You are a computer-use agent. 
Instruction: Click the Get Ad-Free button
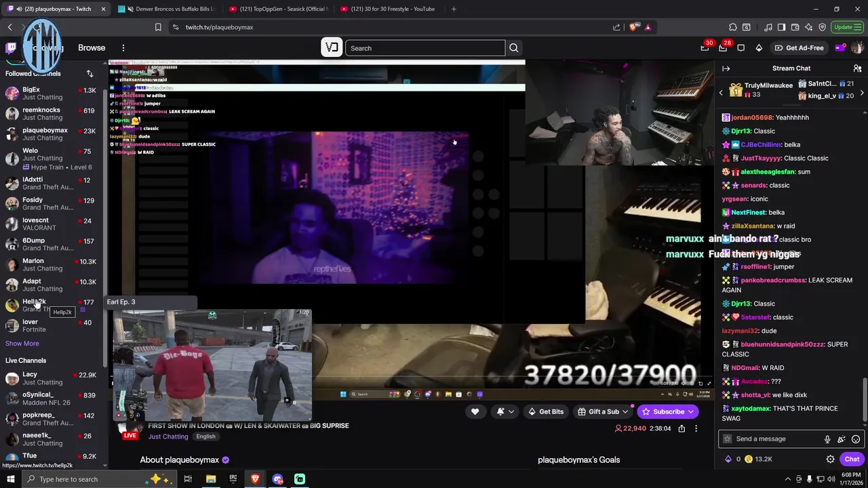(800, 48)
